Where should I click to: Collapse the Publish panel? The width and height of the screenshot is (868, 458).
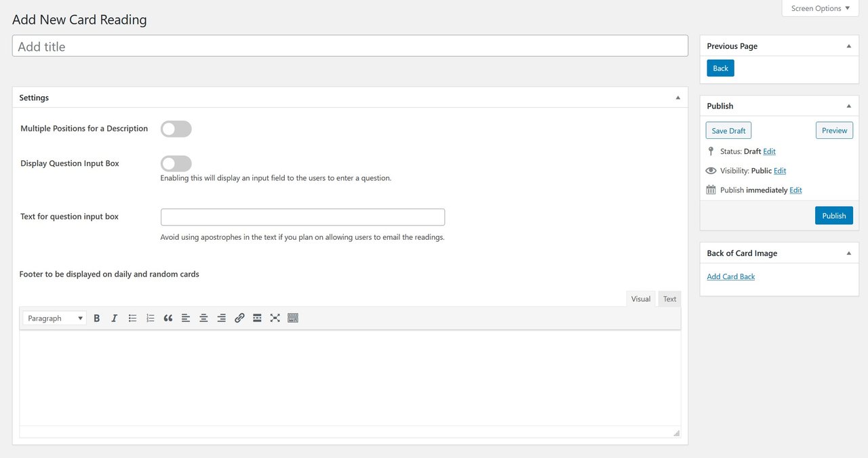tap(848, 106)
